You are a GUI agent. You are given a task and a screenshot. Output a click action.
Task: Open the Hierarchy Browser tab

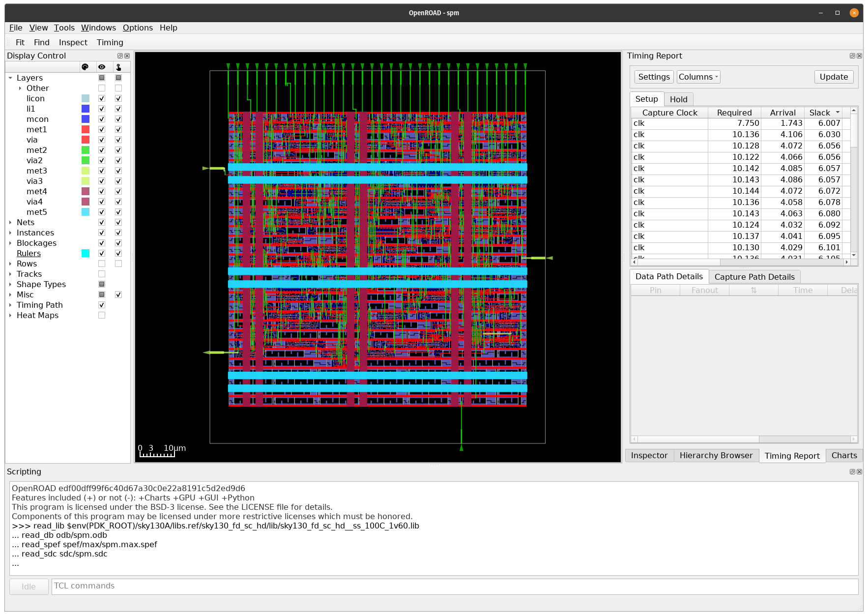coord(716,455)
